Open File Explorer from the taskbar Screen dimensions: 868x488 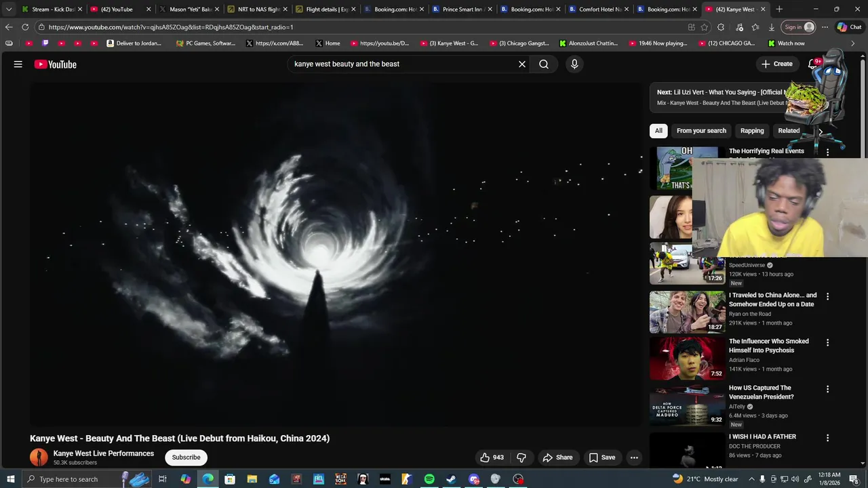tap(252, 479)
